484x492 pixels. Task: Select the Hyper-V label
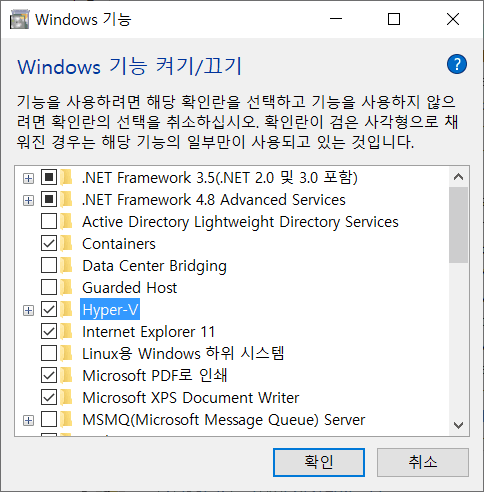[110, 310]
